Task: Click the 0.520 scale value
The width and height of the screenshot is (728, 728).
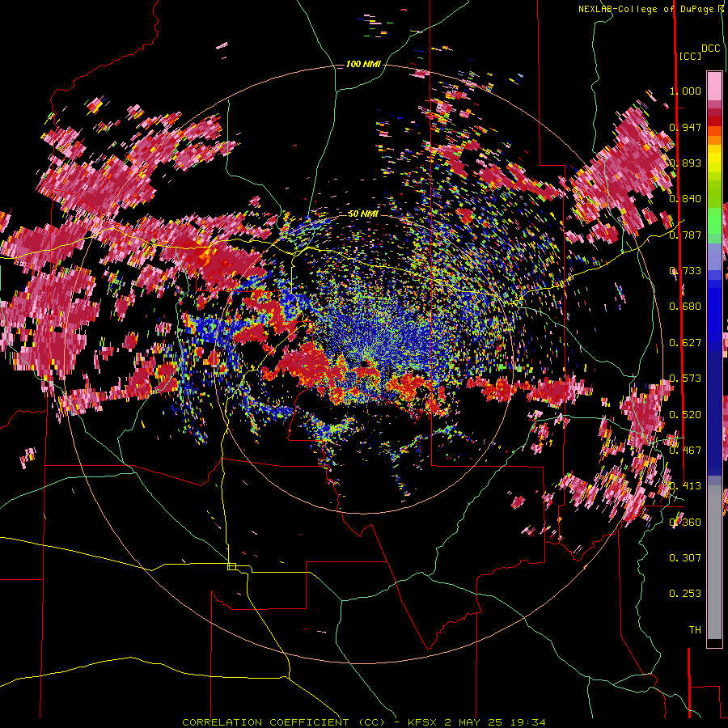Action: pos(685,415)
